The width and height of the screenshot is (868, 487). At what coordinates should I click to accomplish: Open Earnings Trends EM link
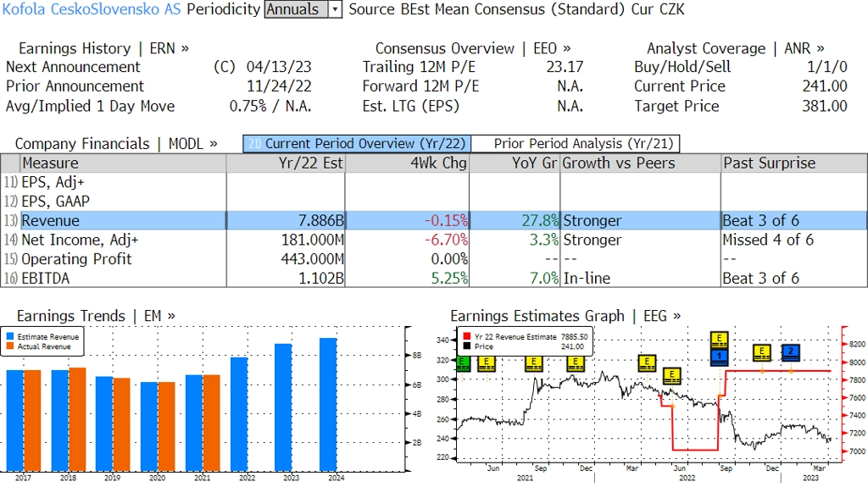[96, 316]
